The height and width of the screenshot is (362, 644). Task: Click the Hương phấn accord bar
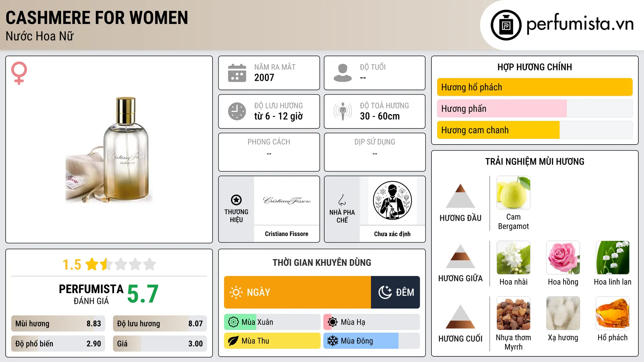535,108
